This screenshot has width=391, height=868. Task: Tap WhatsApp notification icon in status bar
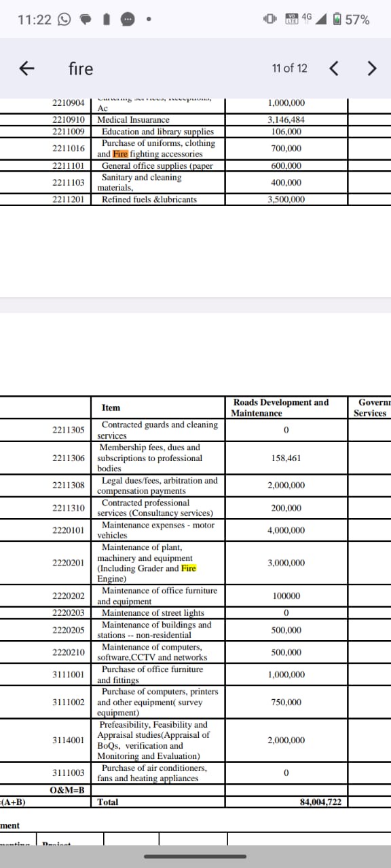click(65, 20)
